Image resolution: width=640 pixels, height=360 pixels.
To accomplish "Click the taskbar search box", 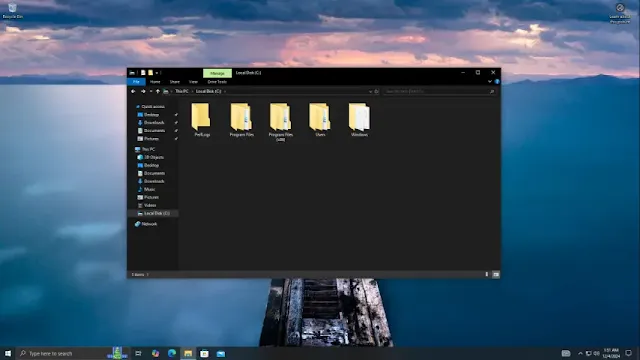I will [x=73, y=353].
